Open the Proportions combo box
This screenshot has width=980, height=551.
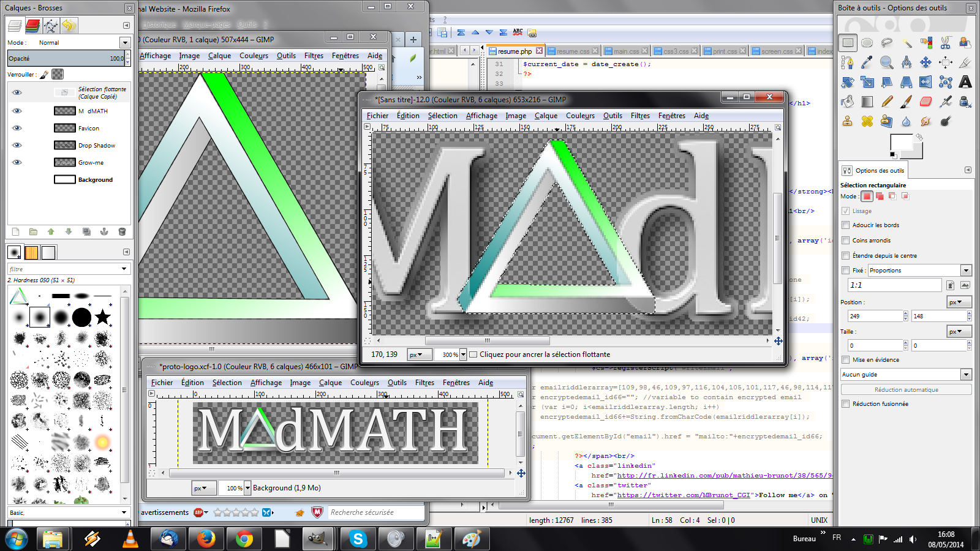[966, 271]
